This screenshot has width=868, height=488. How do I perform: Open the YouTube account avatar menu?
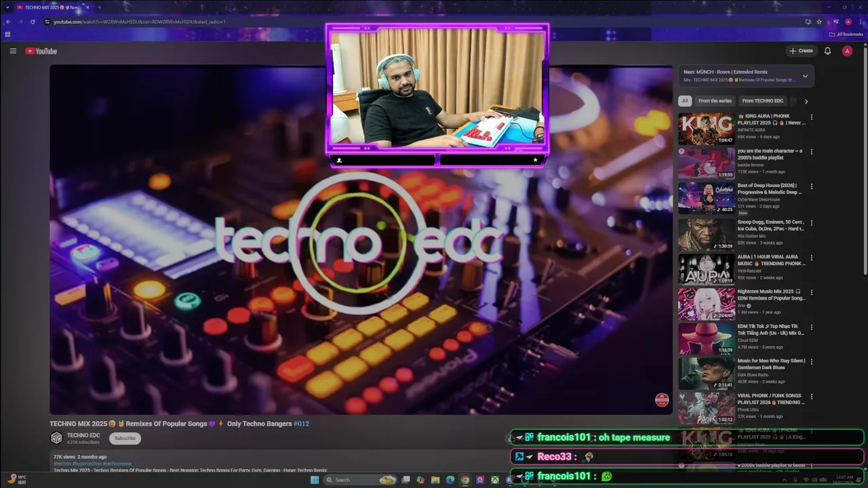[847, 51]
